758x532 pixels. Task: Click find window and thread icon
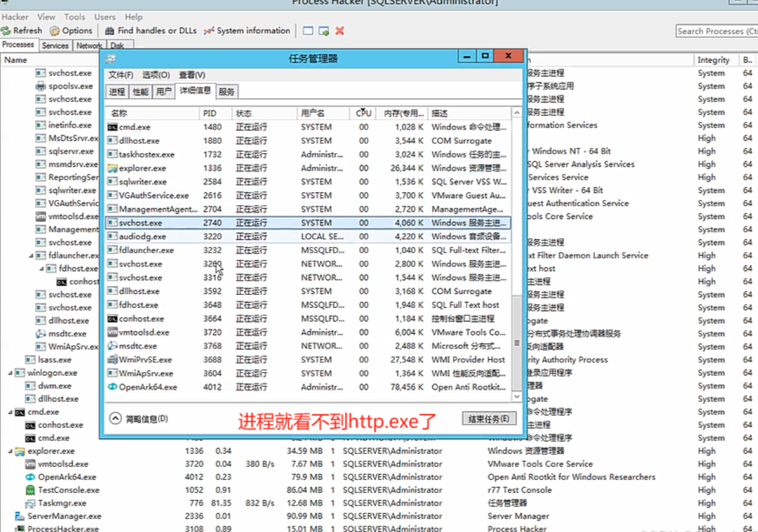(324, 31)
